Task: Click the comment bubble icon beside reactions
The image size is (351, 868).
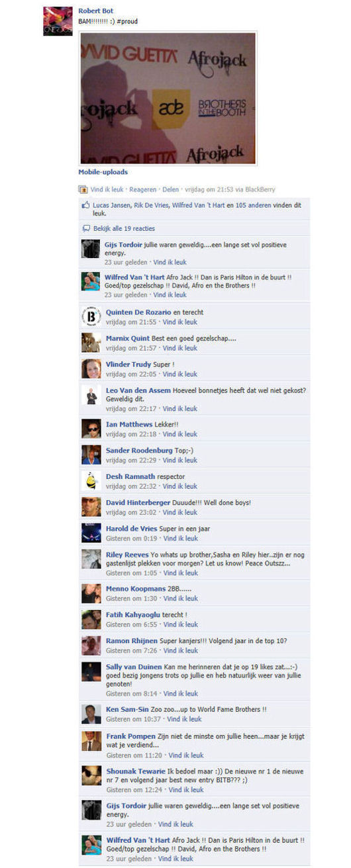Action: coord(85,228)
